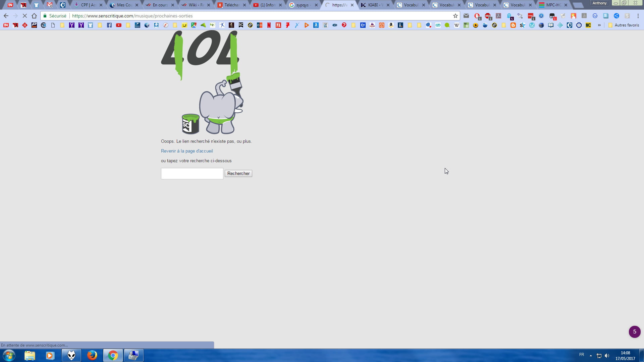Click the senscritique URL in address bar
This screenshot has height=362, width=644.
click(x=132, y=16)
